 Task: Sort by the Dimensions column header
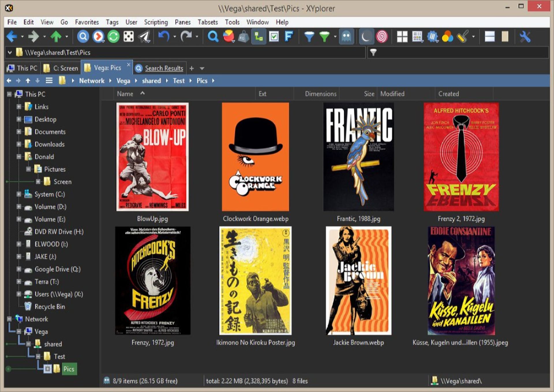[321, 94]
